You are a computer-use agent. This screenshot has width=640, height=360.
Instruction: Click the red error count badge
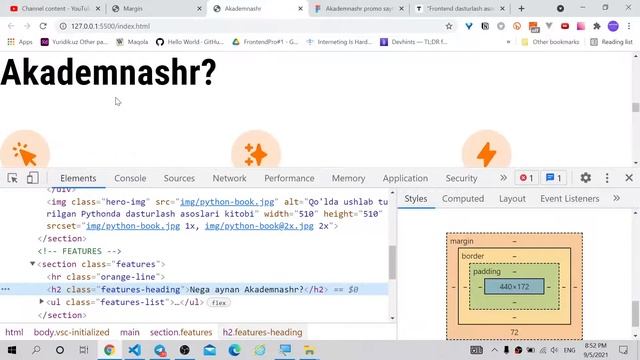pyautogui.click(x=527, y=178)
